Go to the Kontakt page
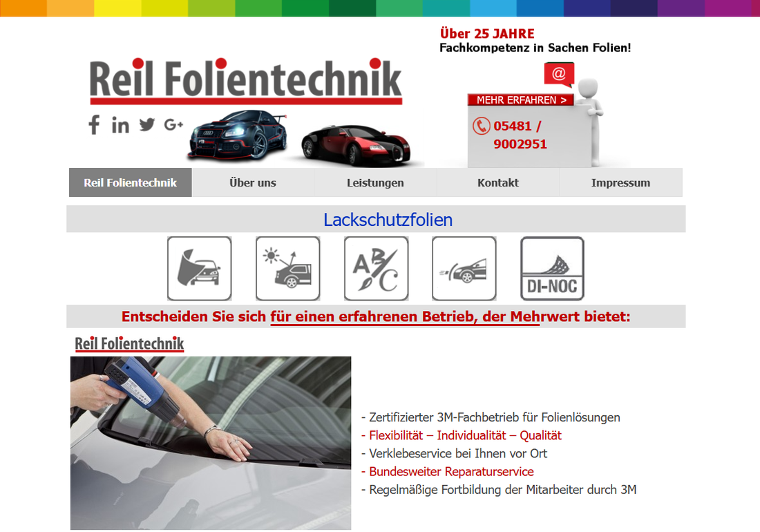Image resolution: width=760 pixels, height=532 pixels. tap(498, 182)
